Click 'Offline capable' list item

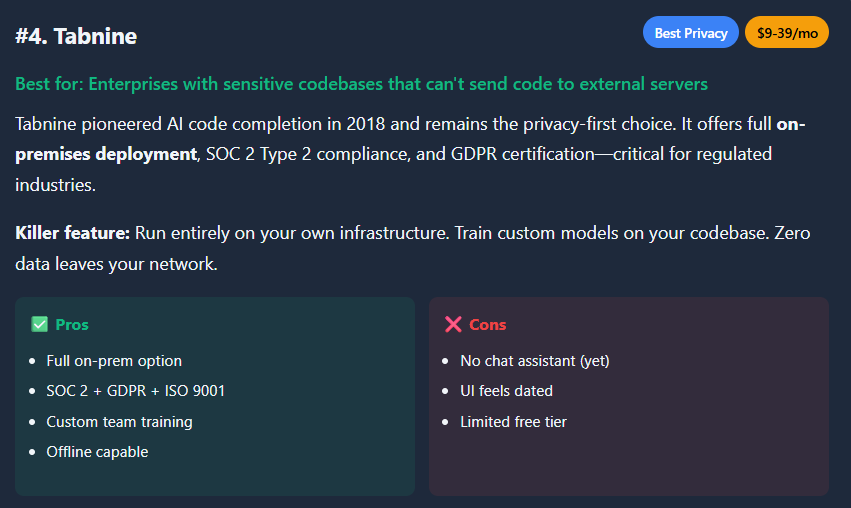pyautogui.click(x=97, y=452)
